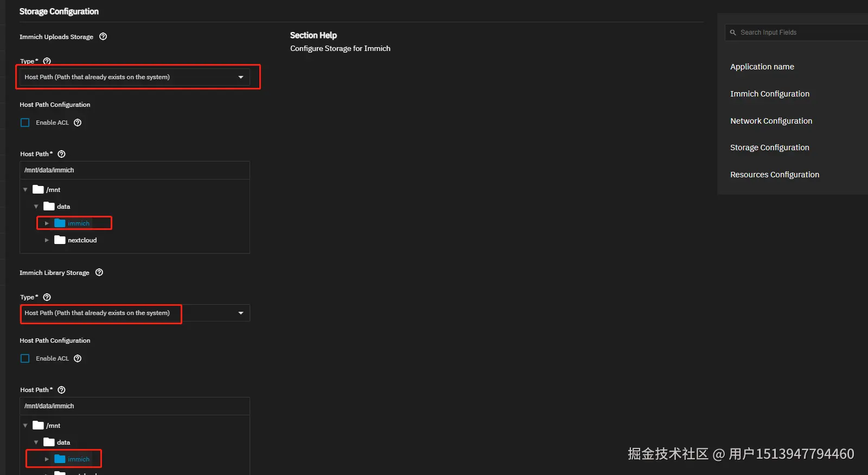The height and width of the screenshot is (475, 868).
Task: Select data folder icon in Library tree
Action: [x=49, y=442]
